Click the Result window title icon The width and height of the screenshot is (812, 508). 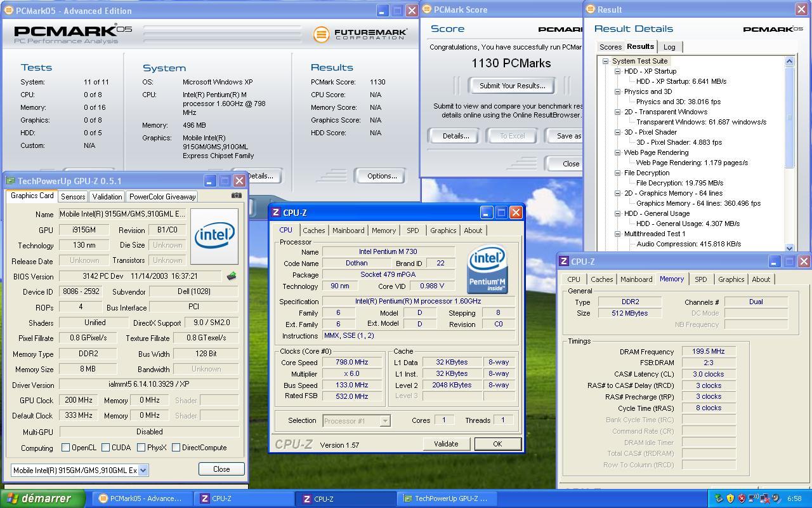(x=591, y=10)
